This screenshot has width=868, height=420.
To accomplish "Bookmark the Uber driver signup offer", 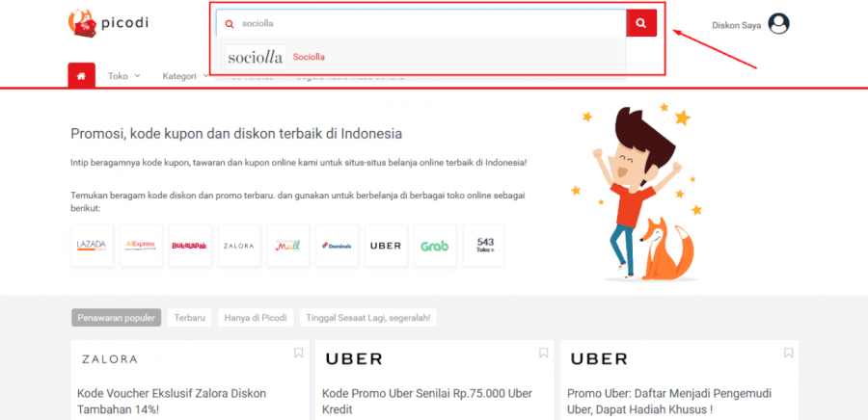I will point(789,353).
